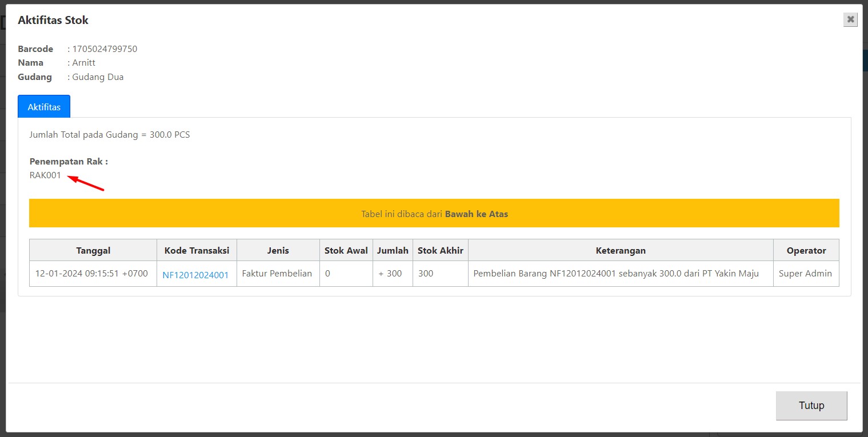Viewport: 868px width, 437px height.
Task: Click the Stok Akhir column header
Action: (x=441, y=250)
